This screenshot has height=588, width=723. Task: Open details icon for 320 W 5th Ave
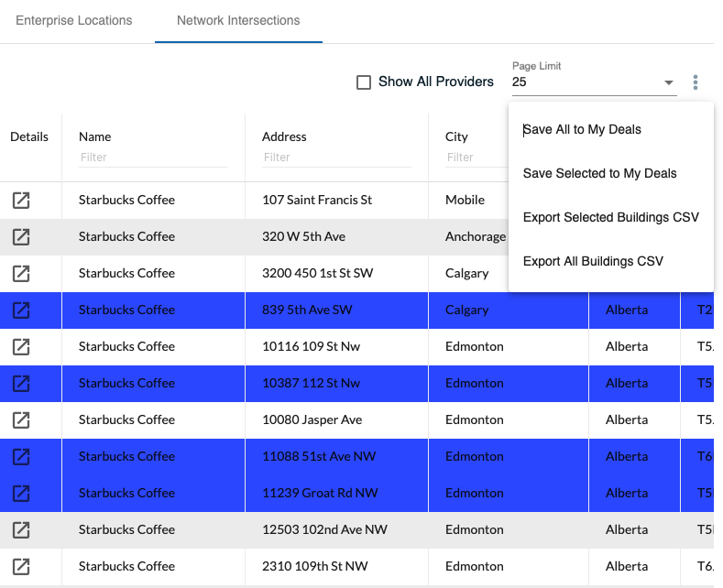(21, 236)
